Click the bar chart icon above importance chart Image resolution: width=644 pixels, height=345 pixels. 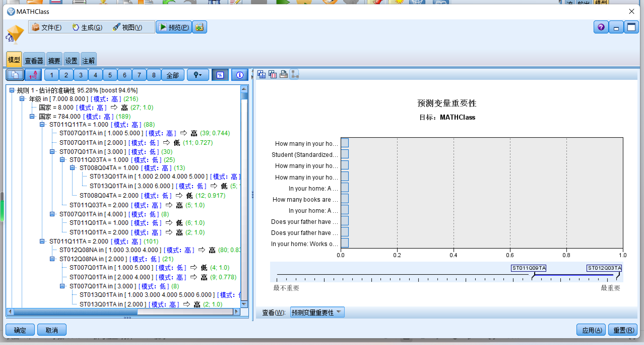[262, 74]
